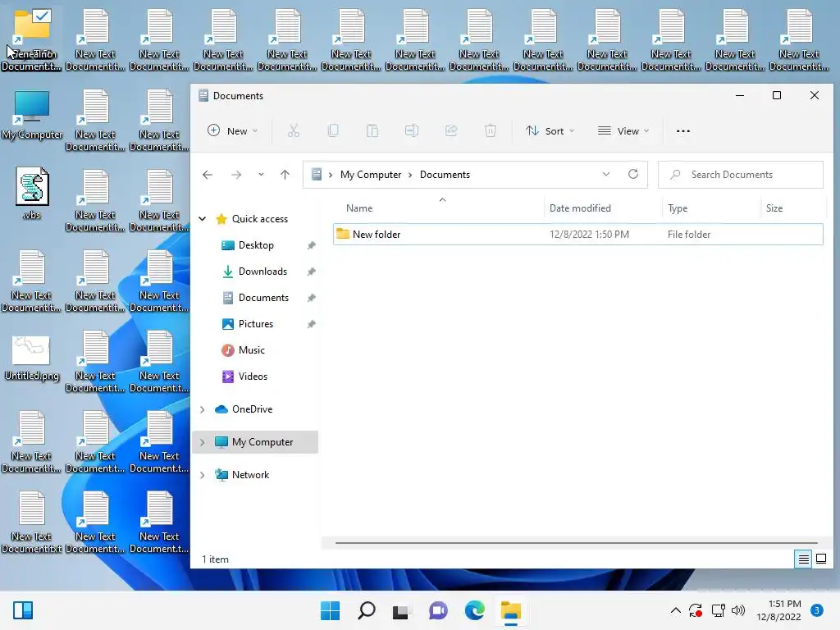Select the New folder icon in file list
The image size is (840, 630).
[x=343, y=234]
